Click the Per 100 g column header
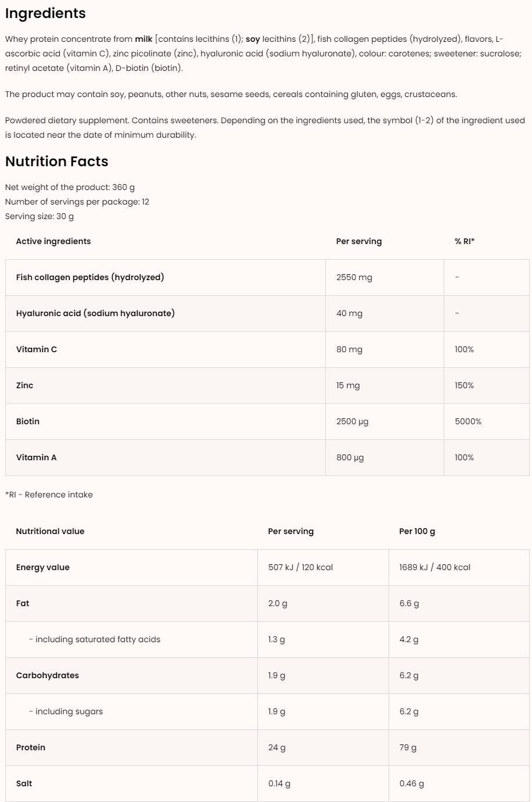The height and width of the screenshot is (802, 532). coord(416,531)
